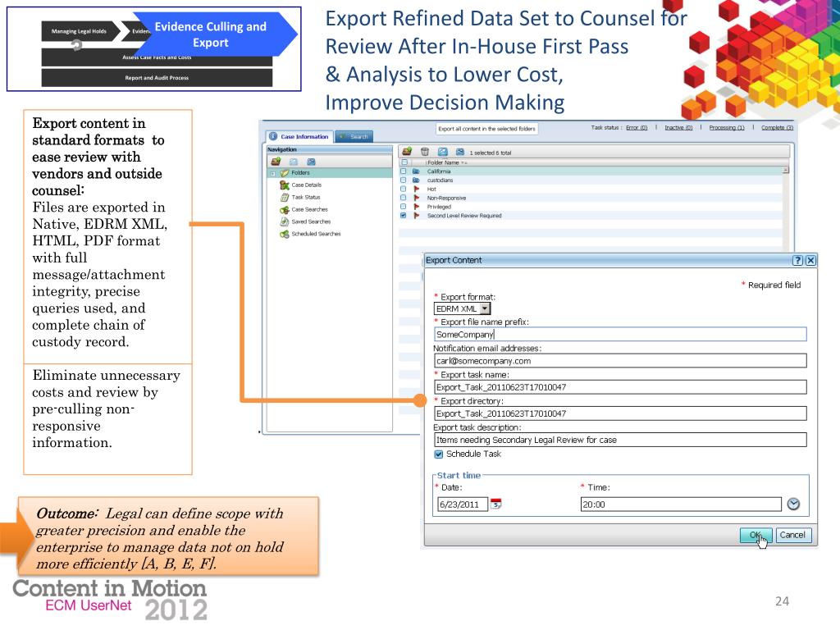Image resolution: width=840 pixels, height=630 pixels.
Task: Click Cancel in Export Content dialog
Action: pyautogui.click(x=793, y=535)
